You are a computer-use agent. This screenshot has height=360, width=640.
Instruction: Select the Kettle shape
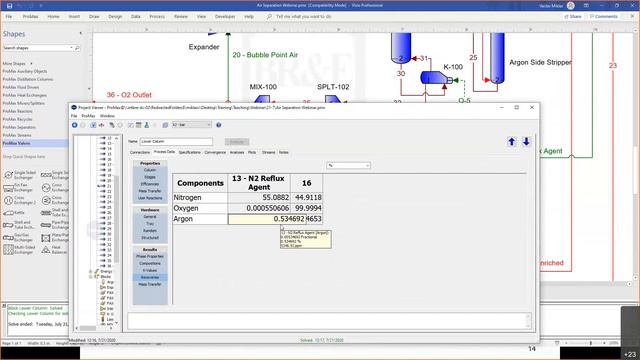point(14,213)
